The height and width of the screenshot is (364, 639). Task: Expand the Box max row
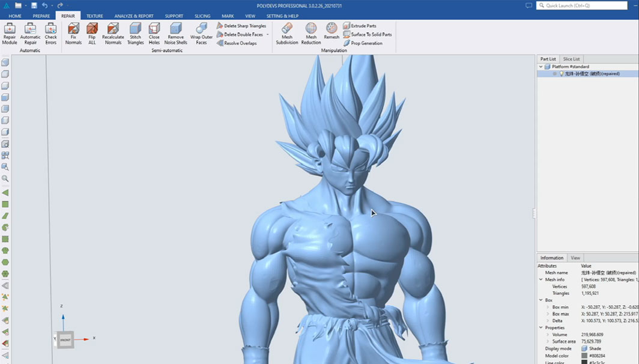548,314
